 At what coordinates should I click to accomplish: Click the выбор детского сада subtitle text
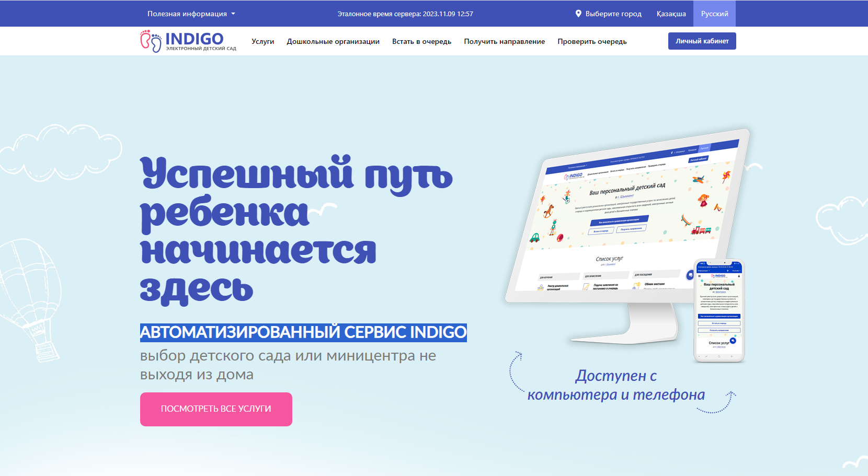point(288,365)
